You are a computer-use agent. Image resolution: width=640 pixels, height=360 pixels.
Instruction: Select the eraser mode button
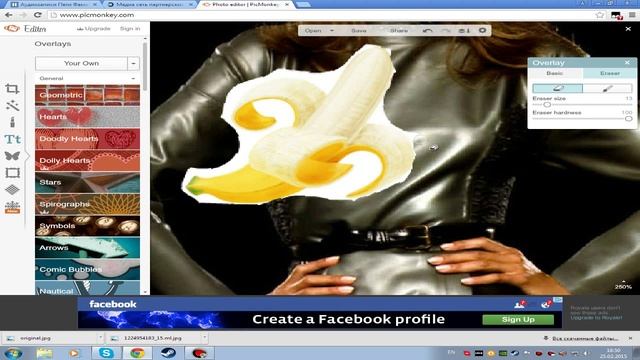click(558, 88)
